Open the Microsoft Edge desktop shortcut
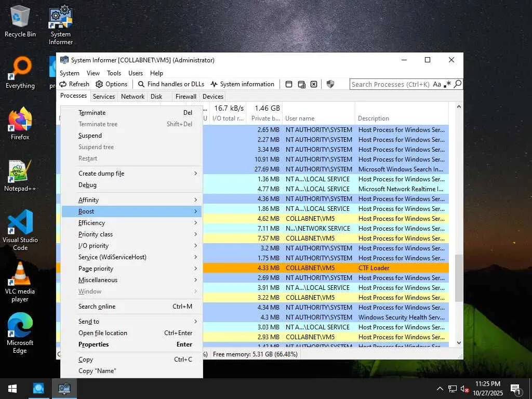Viewport: 532px width, 399px height. point(20,334)
